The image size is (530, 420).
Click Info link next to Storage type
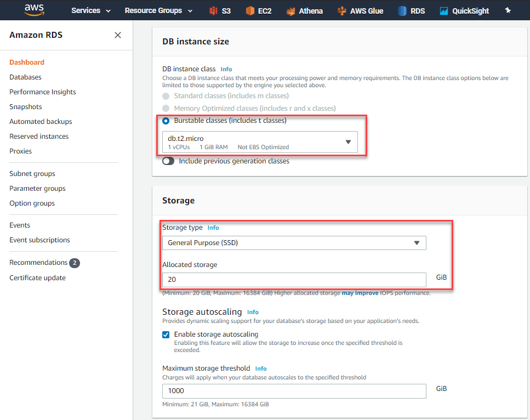coord(213,228)
